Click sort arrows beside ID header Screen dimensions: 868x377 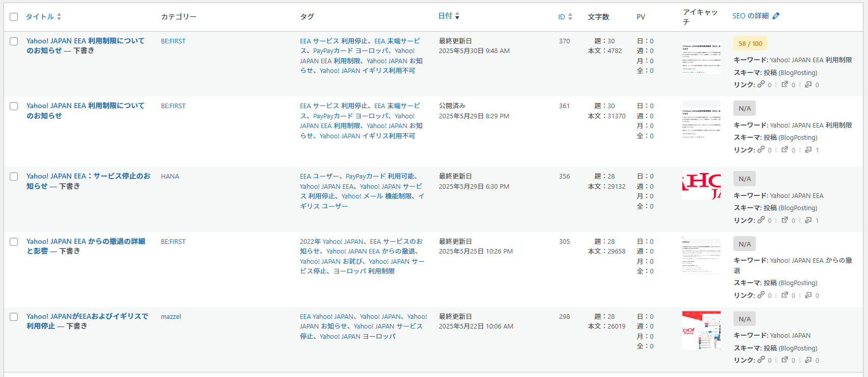click(570, 17)
